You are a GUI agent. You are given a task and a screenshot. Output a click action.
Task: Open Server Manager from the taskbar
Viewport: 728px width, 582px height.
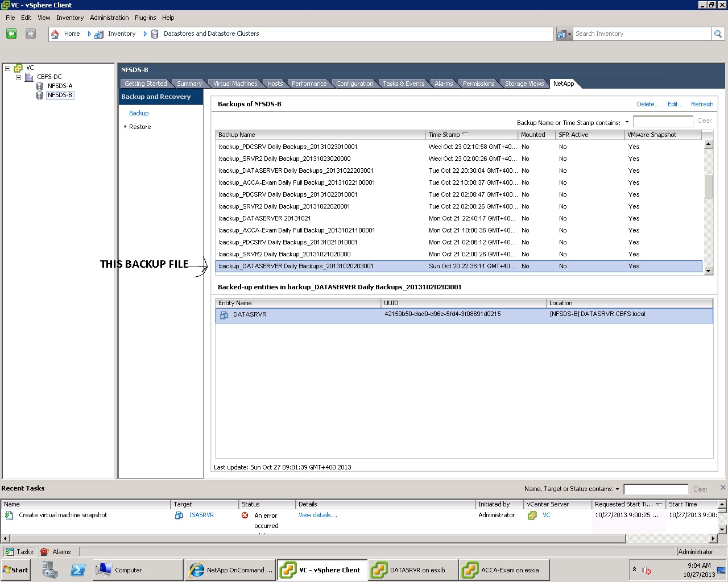point(50,570)
